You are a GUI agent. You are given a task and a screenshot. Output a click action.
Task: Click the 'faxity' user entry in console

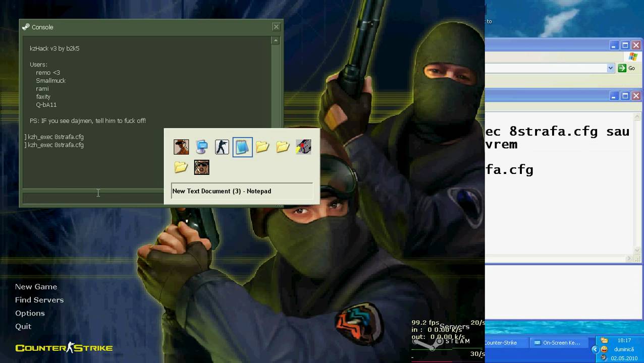43,97
